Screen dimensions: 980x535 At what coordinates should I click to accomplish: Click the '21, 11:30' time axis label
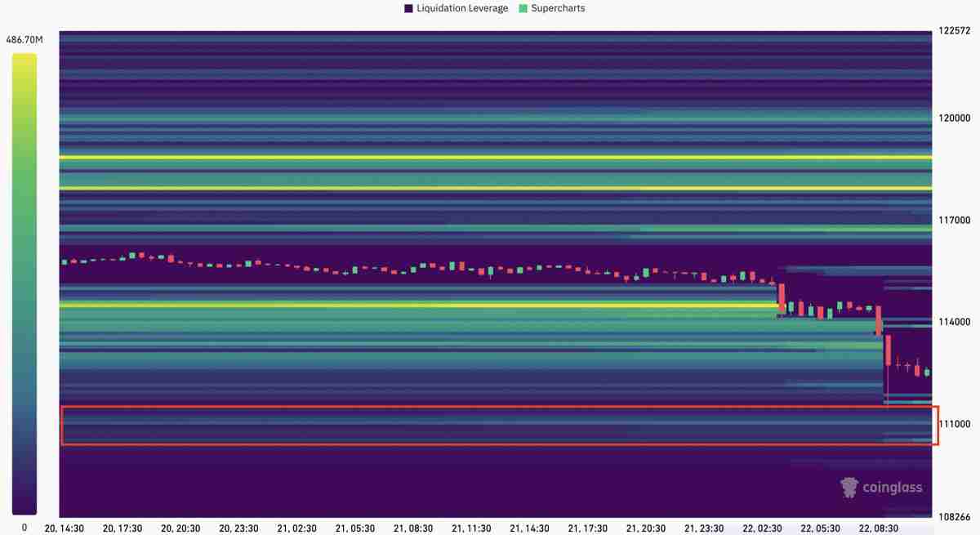pyautogui.click(x=471, y=528)
